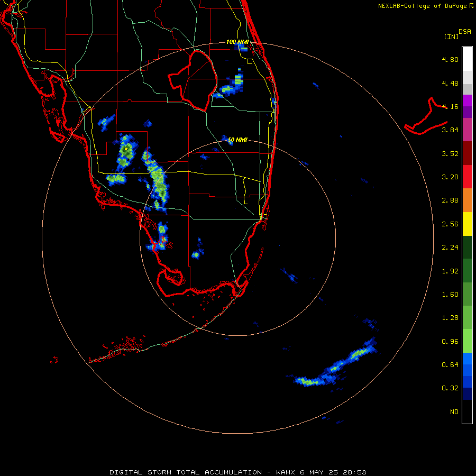Click the 2.88 legend value
476x476 pixels.
(x=450, y=200)
